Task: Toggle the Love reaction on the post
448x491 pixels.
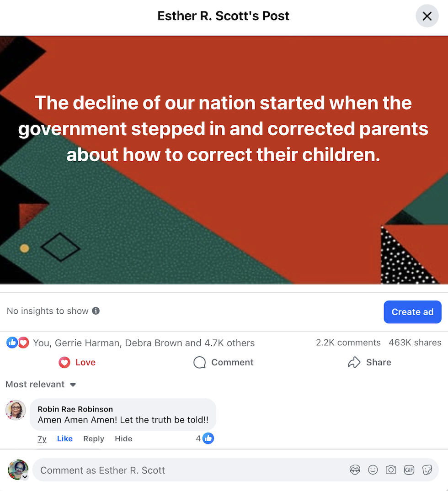Action: click(77, 362)
